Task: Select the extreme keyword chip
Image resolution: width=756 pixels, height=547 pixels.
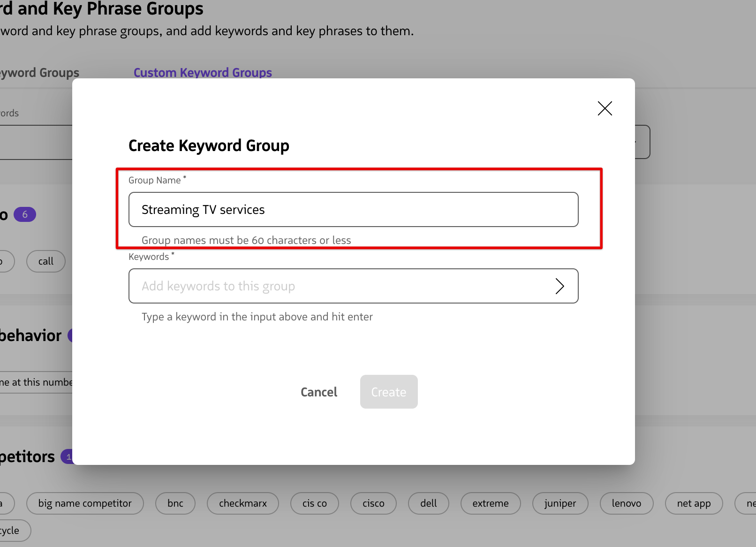Action: point(490,503)
